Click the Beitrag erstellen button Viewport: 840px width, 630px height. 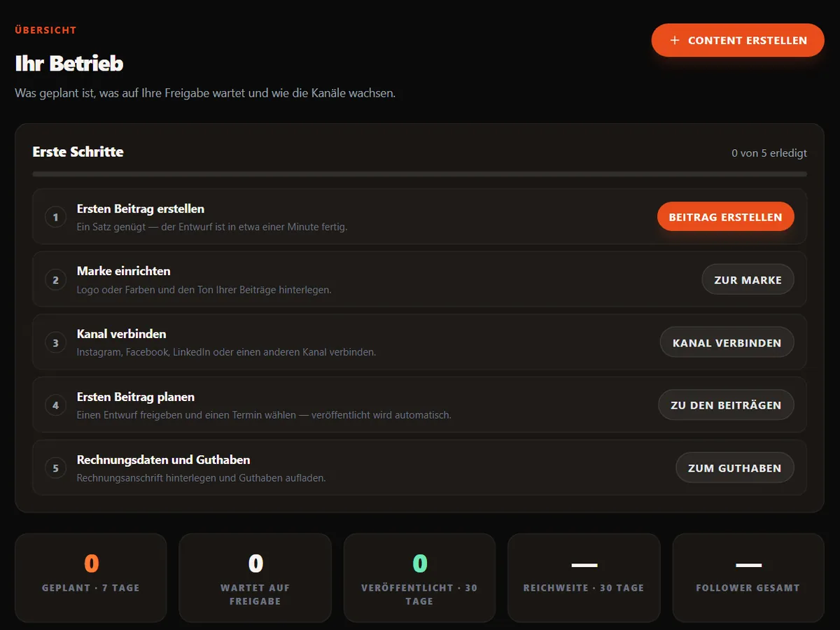tap(725, 217)
